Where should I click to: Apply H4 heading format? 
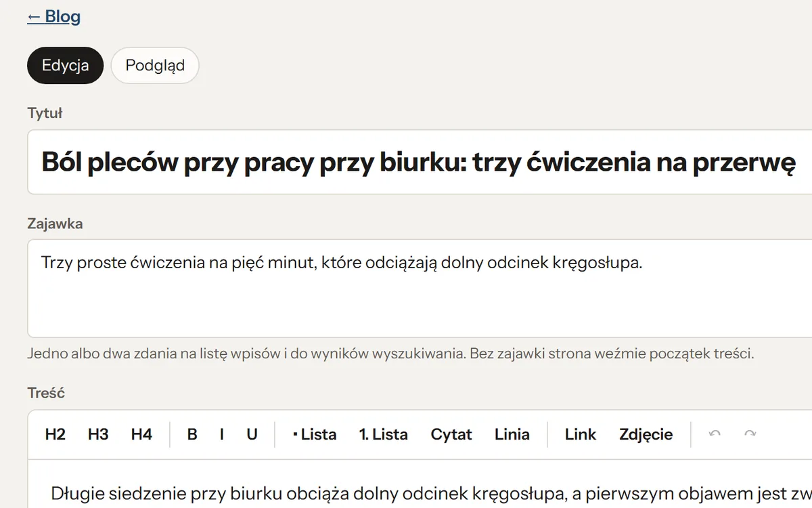[141, 434]
